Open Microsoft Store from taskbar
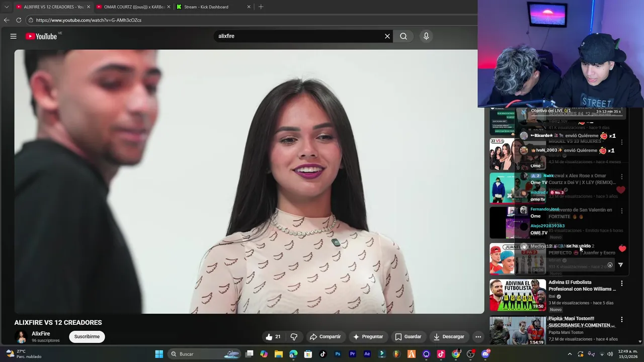The image size is (644, 362). (x=308, y=354)
